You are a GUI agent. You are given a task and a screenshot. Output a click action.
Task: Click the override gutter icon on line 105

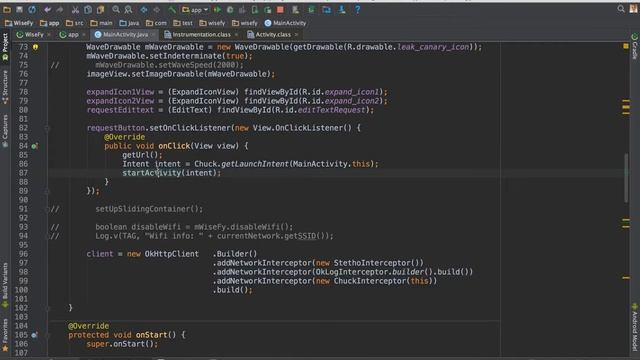coord(35,335)
